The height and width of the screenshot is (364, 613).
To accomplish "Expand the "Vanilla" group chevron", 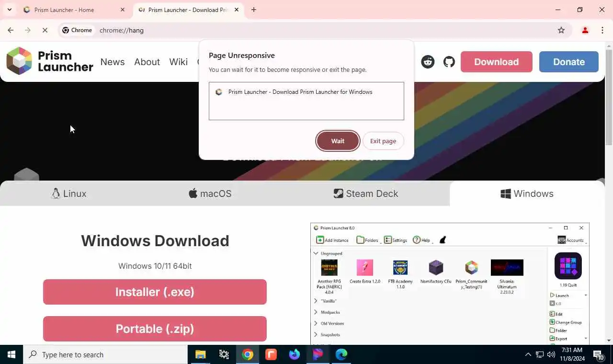I will pyautogui.click(x=316, y=301).
